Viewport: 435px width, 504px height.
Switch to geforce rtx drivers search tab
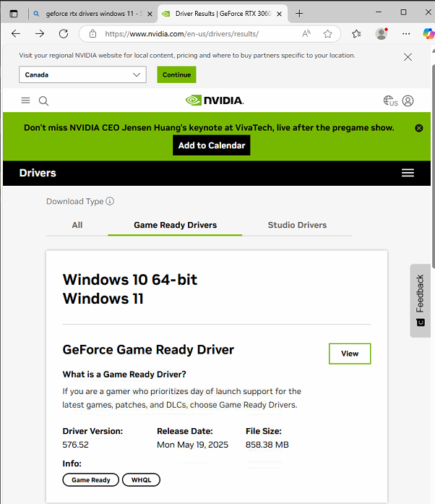pyautogui.click(x=92, y=14)
